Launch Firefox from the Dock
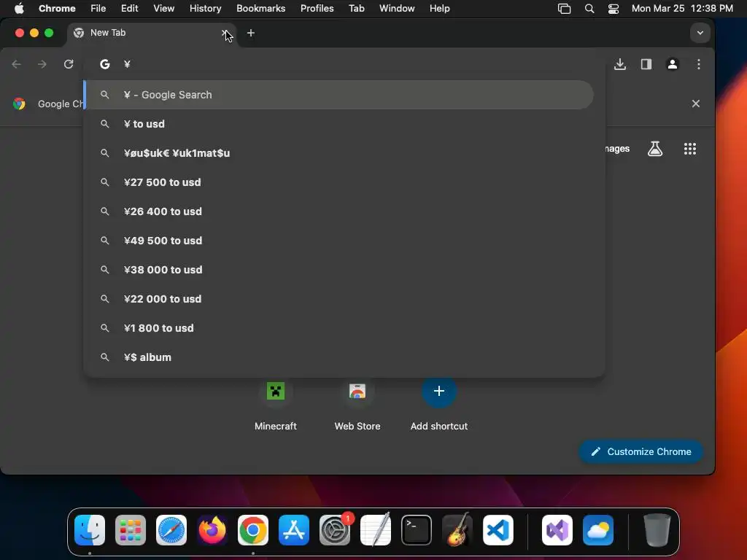Screen dimensions: 747x560 point(212,530)
